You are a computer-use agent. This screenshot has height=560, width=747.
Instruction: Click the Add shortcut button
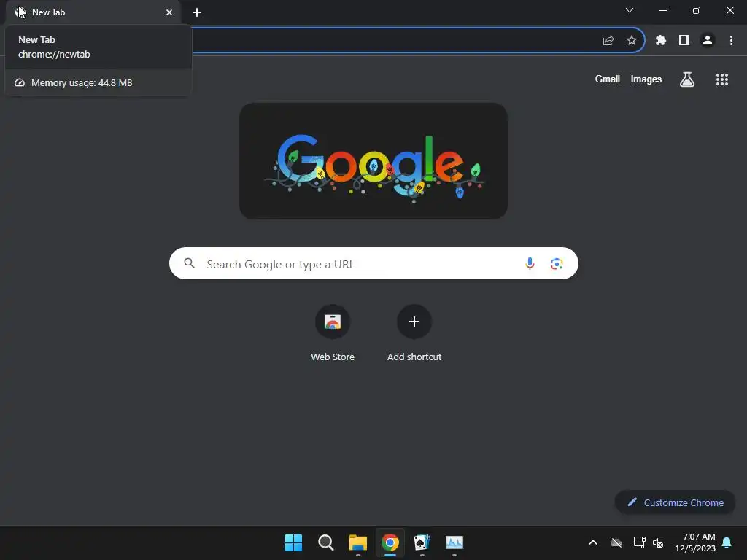click(x=414, y=333)
